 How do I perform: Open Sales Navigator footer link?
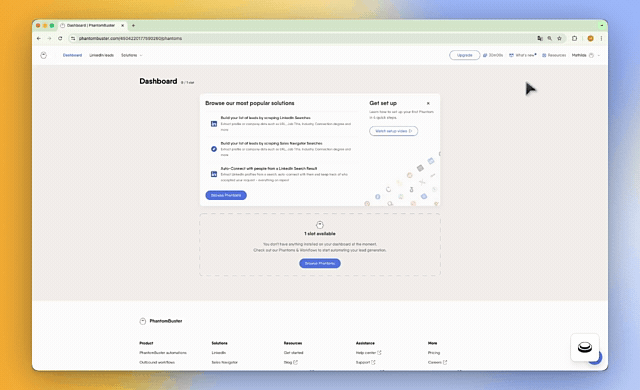pyautogui.click(x=224, y=362)
